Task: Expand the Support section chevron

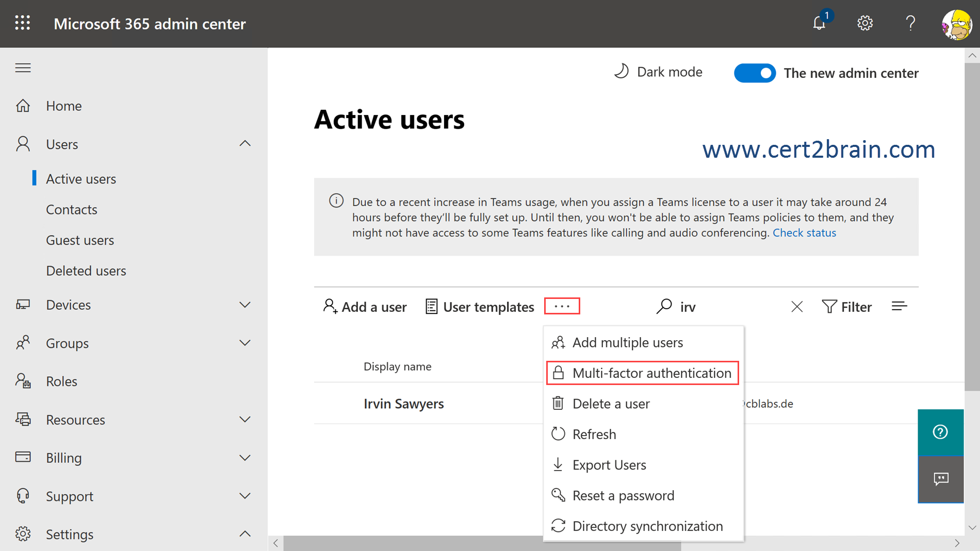Action: pyautogui.click(x=245, y=495)
